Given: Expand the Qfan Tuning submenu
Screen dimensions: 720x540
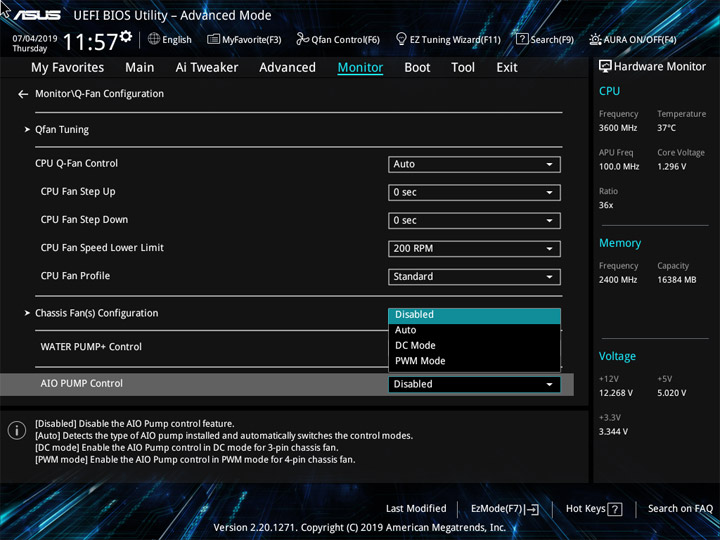Looking at the screenshot, I should pyautogui.click(x=62, y=130).
